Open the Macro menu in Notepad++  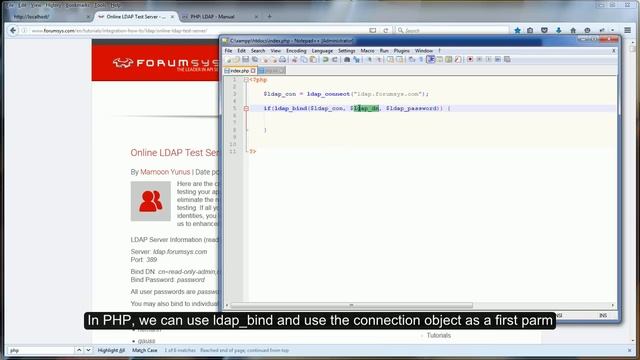tap(367, 51)
